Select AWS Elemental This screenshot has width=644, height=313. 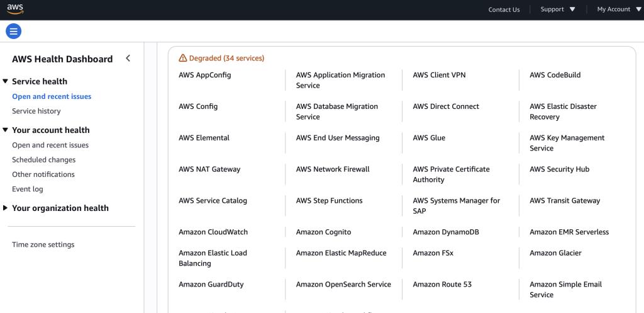(204, 138)
